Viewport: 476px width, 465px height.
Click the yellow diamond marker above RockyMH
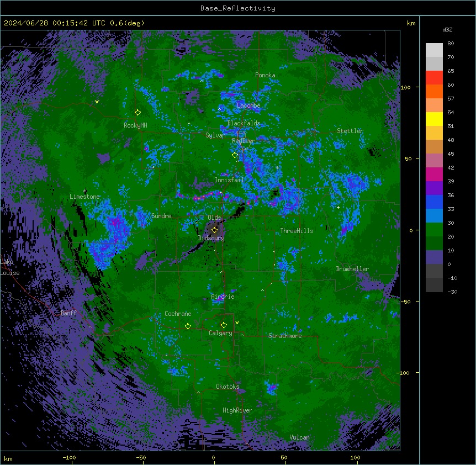137,113
